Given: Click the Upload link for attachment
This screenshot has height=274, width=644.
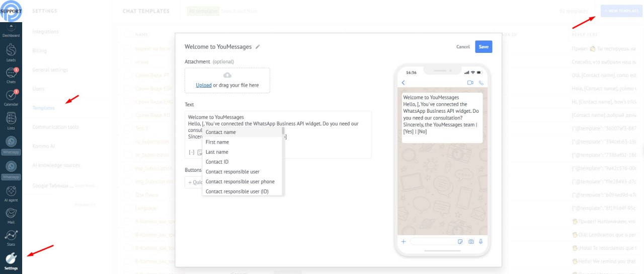Looking at the screenshot, I should coord(203,85).
